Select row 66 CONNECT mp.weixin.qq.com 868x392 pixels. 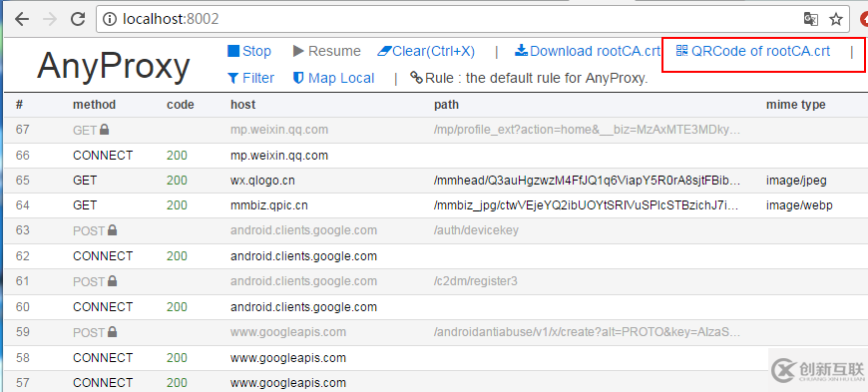(x=436, y=156)
